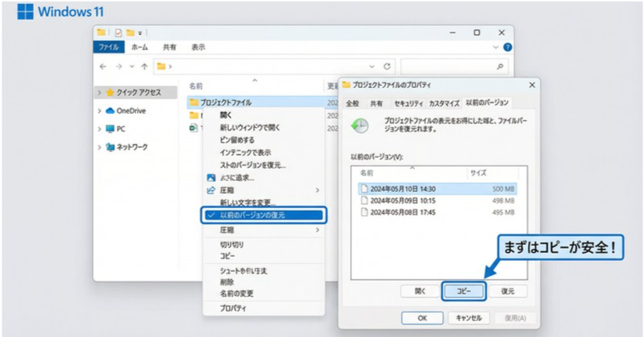The width and height of the screenshot is (644, 337).
Task: Select the 2024年05月09日 10:15 version
Action: coord(401,201)
